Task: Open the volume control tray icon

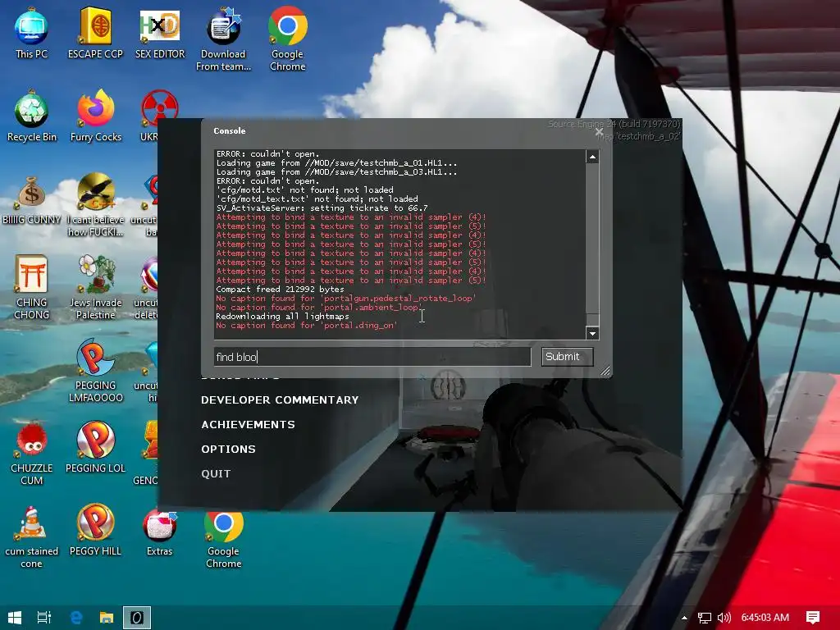Action: click(x=724, y=618)
